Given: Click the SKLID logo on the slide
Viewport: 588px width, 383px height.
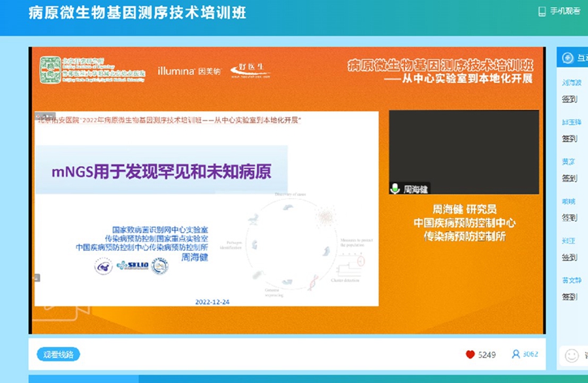Looking at the screenshot, I should (131, 265).
